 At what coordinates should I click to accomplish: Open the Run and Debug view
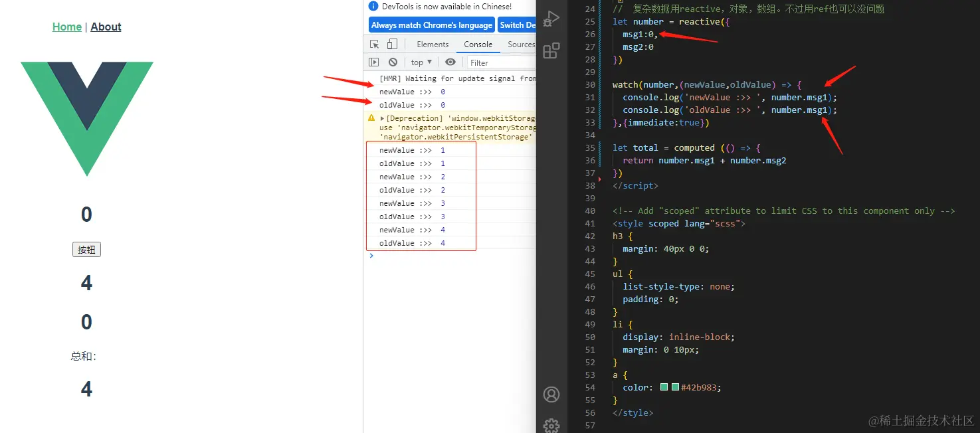tap(551, 19)
